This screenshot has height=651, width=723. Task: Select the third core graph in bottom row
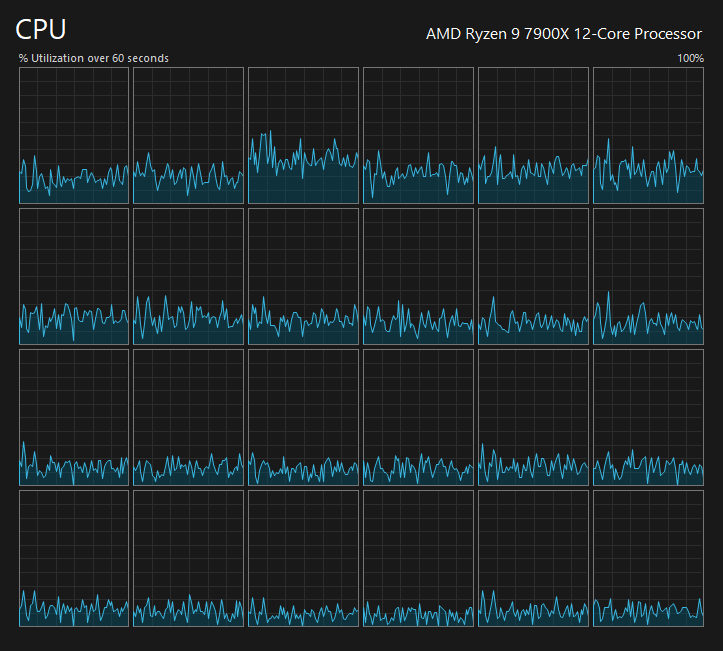coord(303,558)
